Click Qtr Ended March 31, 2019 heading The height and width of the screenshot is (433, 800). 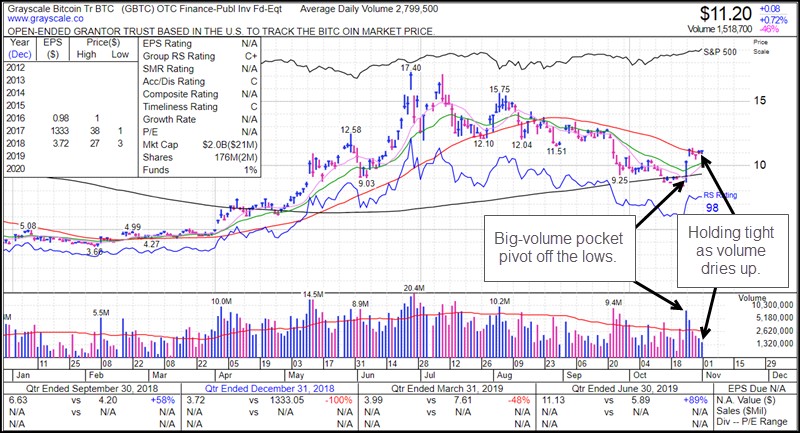click(447, 389)
